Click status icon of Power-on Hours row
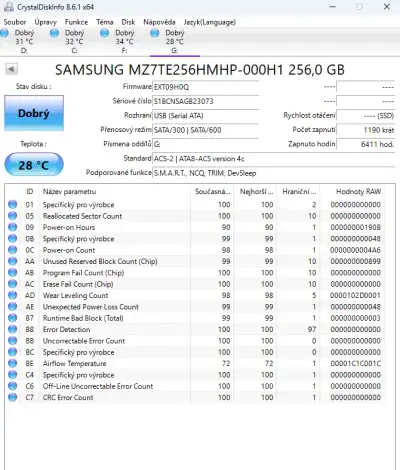The image size is (400, 470). (13, 227)
